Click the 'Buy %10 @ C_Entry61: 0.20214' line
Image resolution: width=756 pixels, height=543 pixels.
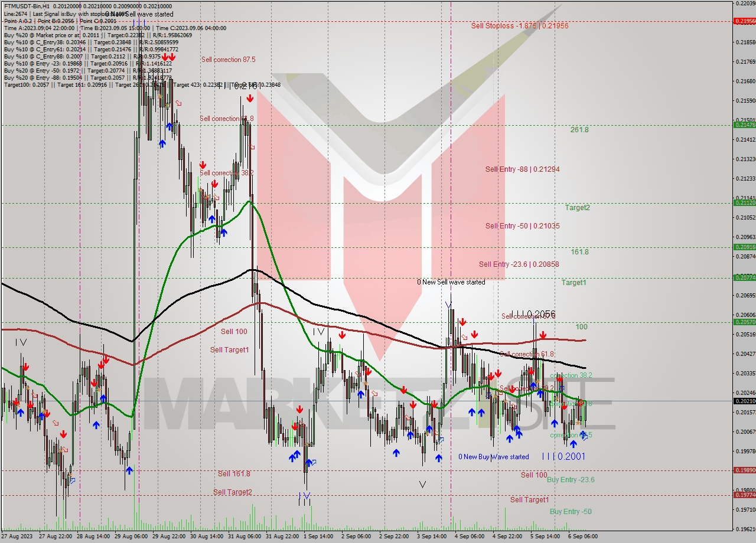91,50
